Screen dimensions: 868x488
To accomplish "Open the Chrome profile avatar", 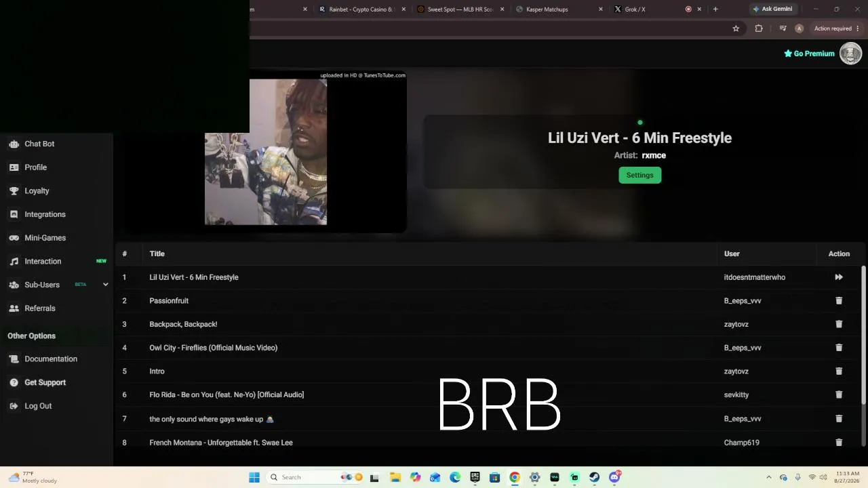I will click(799, 28).
